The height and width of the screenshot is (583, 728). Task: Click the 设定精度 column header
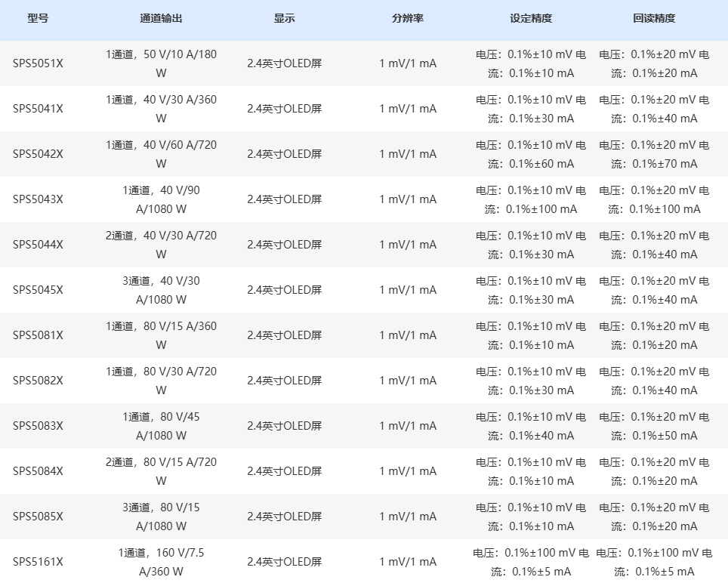pos(531,19)
